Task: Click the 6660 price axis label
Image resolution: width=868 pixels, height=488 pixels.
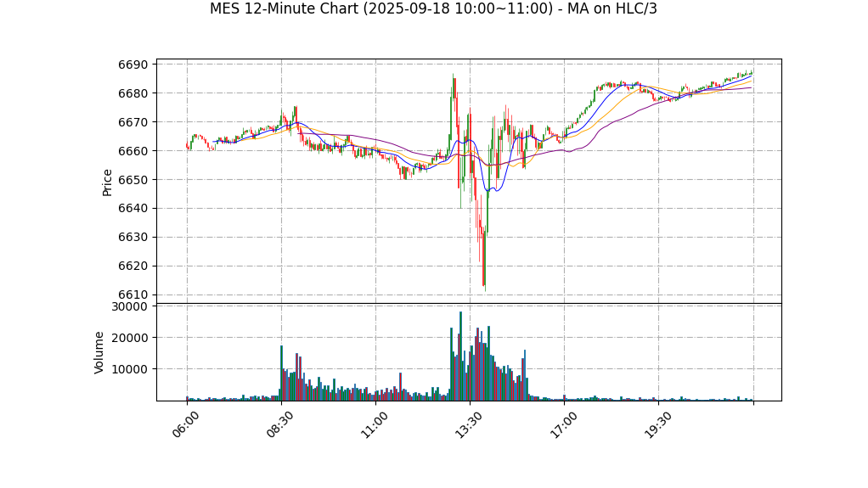Action: (133, 151)
